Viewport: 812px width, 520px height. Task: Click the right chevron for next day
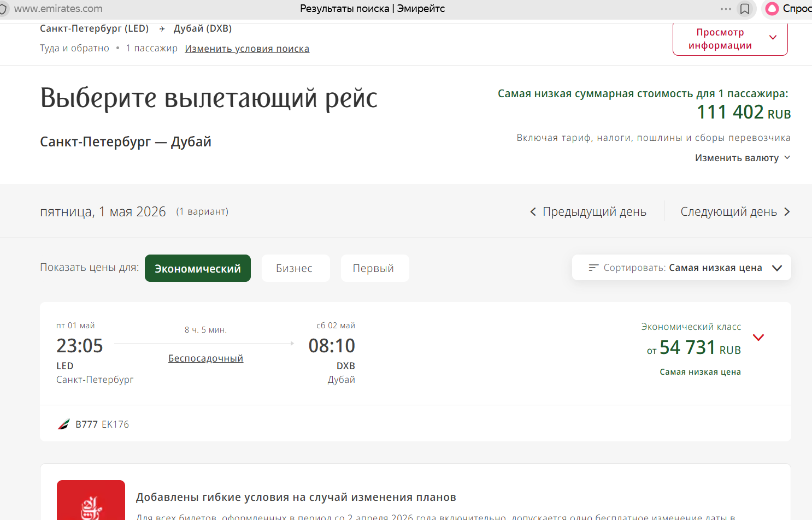[x=787, y=212]
